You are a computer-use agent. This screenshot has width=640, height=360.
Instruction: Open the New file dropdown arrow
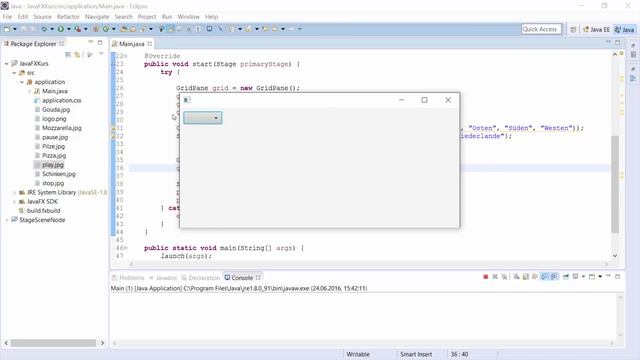[x=15, y=29]
